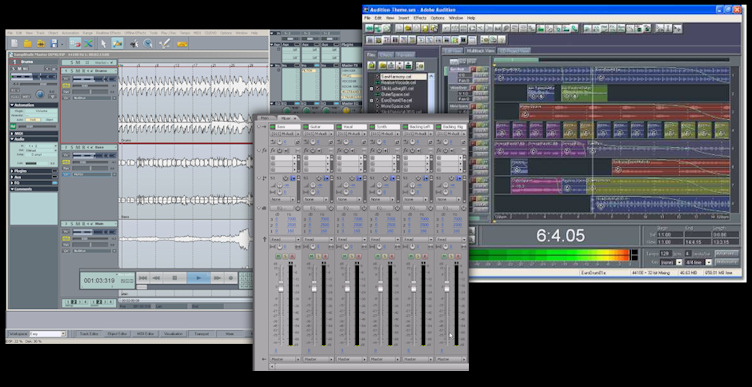Click Play on the Samplitude transport
The height and width of the screenshot is (387, 752).
pos(199,278)
